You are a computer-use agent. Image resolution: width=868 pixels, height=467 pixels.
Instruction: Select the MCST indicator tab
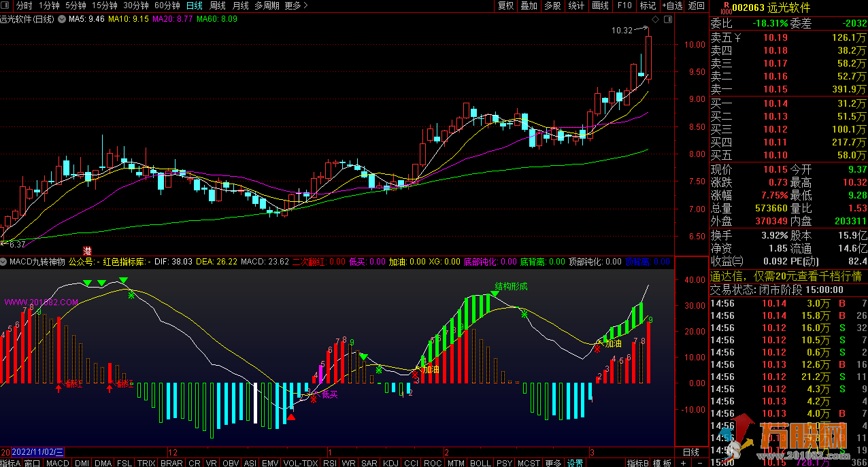click(529, 462)
